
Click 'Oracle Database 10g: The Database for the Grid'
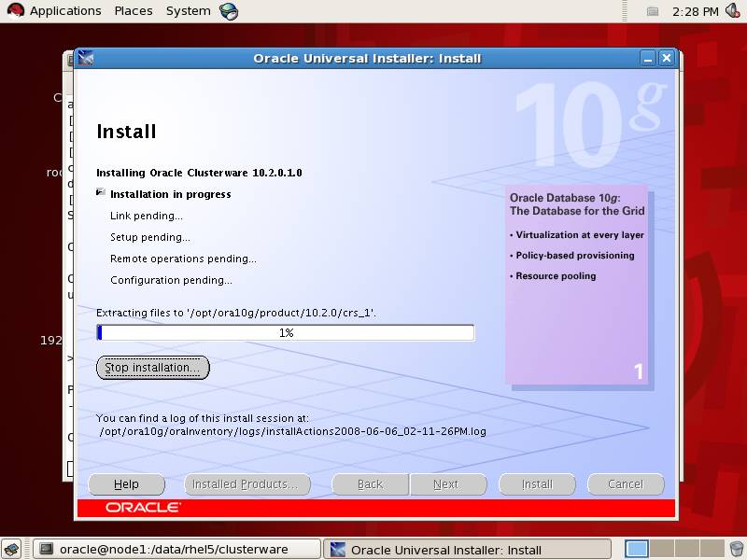577,204
